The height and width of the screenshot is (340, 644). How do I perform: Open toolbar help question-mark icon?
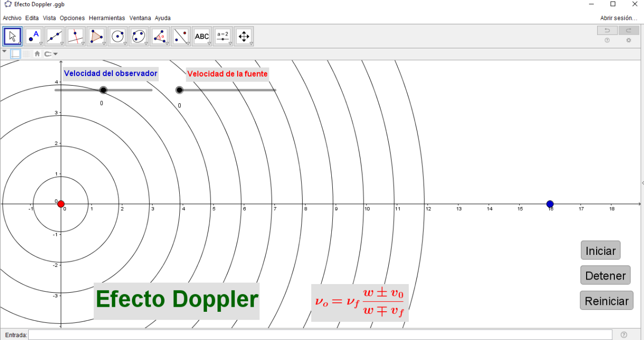pyautogui.click(x=607, y=40)
